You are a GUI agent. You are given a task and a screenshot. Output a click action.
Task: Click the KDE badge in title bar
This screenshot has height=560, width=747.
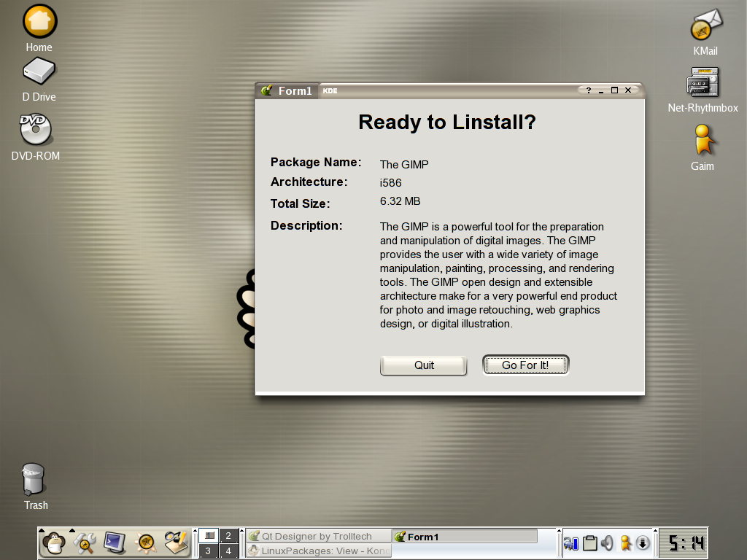pos(330,90)
